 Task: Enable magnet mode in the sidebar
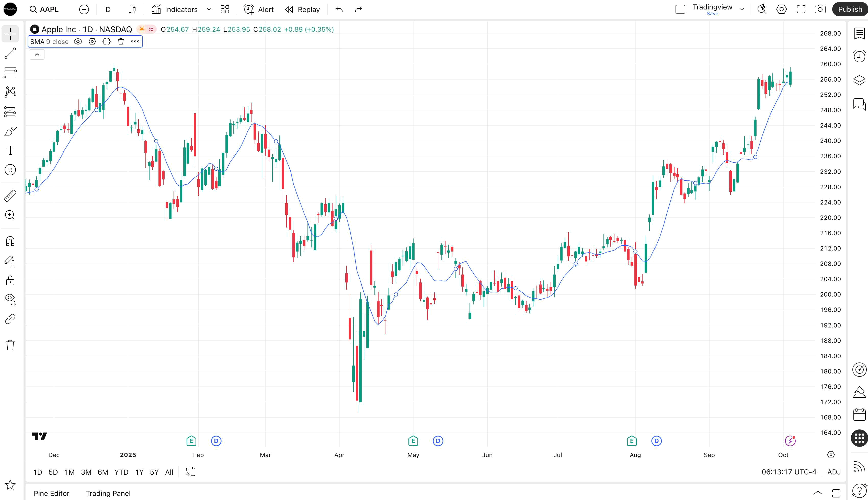point(10,241)
